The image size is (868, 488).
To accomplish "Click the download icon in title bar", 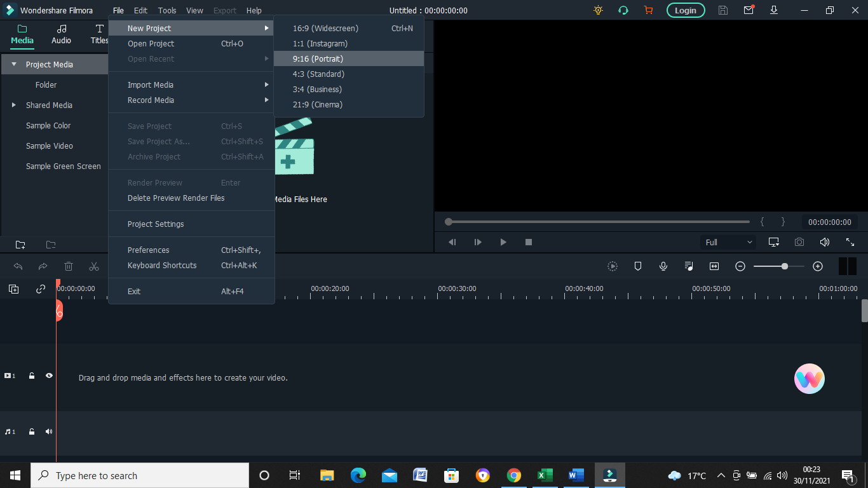I will pyautogui.click(x=774, y=10).
